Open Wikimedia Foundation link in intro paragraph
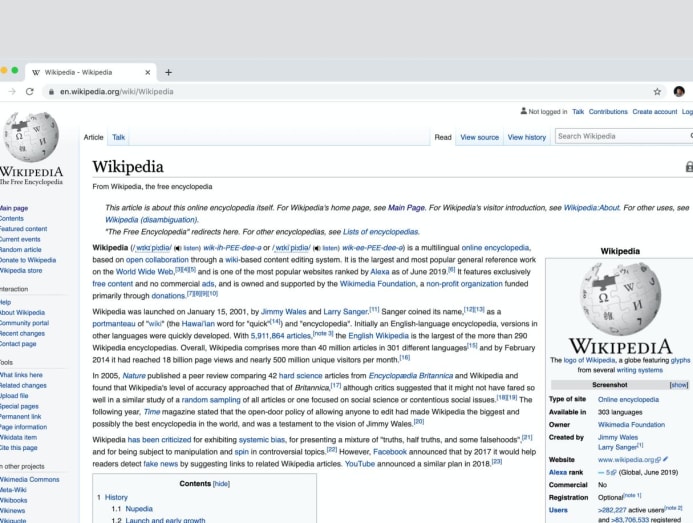Screen dimensions: 693x523 (x=378, y=284)
